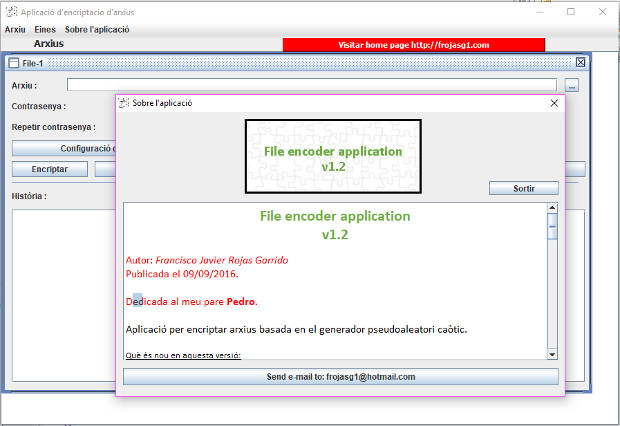The height and width of the screenshot is (426, 620).
Task: Close the main application window
Action: click(x=602, y=12)
